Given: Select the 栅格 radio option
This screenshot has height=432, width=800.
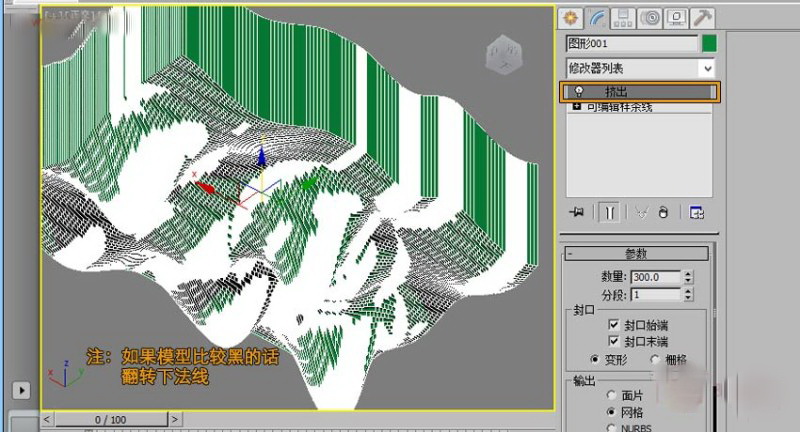Looking at the screenshot, I should coord(656,359).
